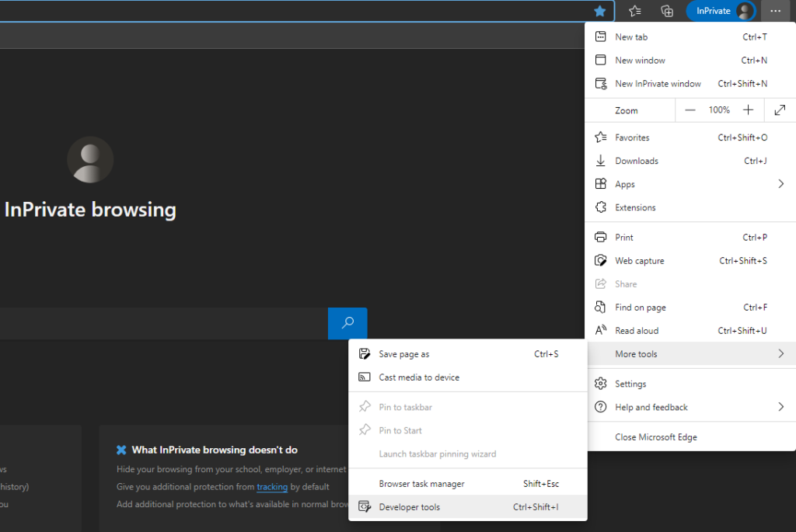Screen dimensions: 796x532
Task: Click the Developer tools icon
Action: 365,506
